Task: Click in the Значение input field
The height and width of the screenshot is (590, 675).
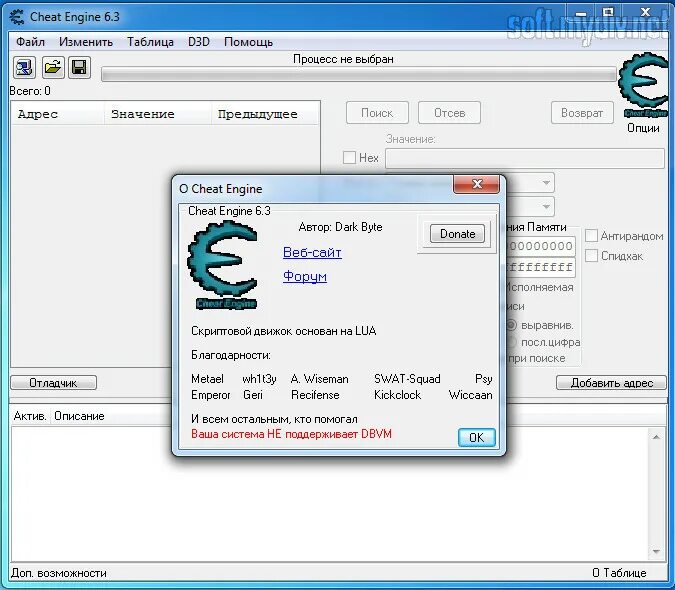Action: 525,158
